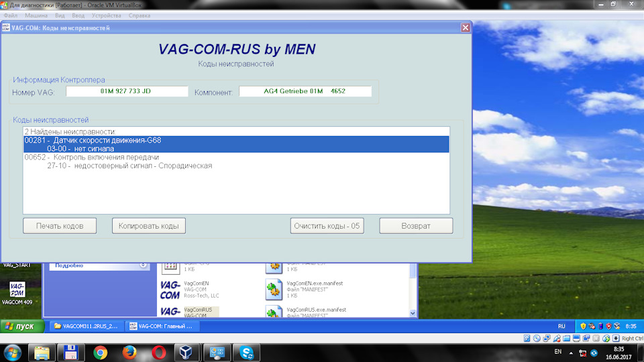
Task: Launch Google Chrome from host taskbar
Action: click(x=100, y=353)
